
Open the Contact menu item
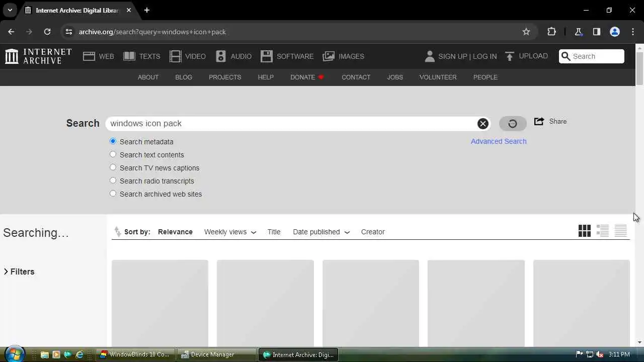point(356,77)
